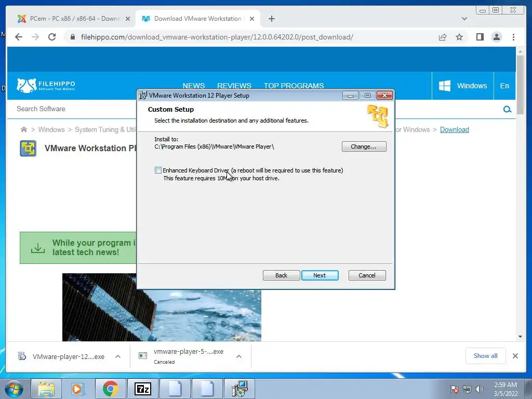Click the VMware setup title bar icon
Viewport: 532px width, 399px height.
(143, 96)
